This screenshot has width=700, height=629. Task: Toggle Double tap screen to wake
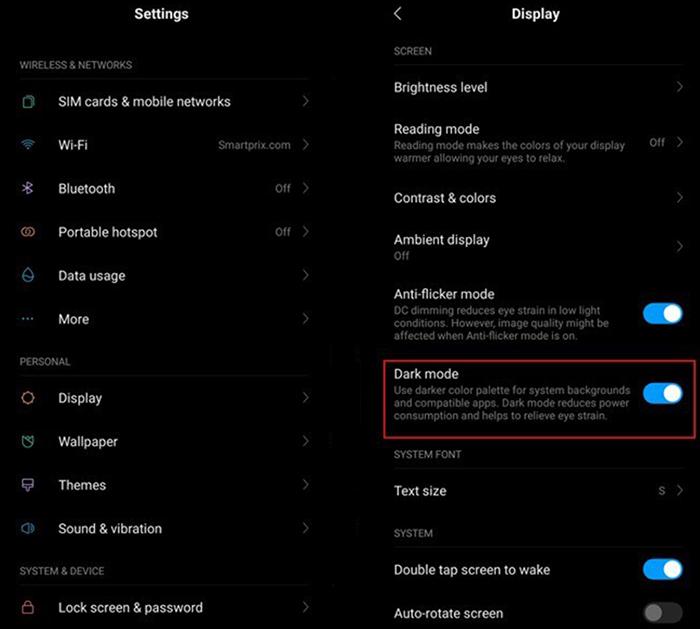[x=662, y=569]
